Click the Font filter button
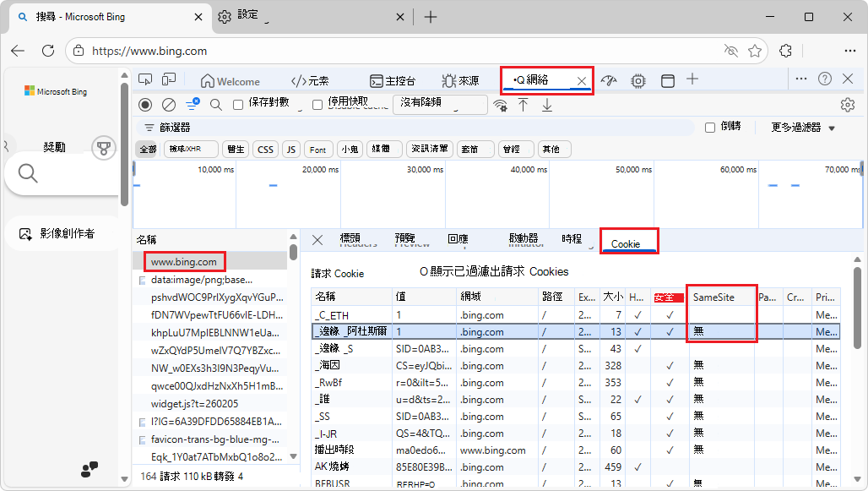The image size is (868, 491). point(317,149)
